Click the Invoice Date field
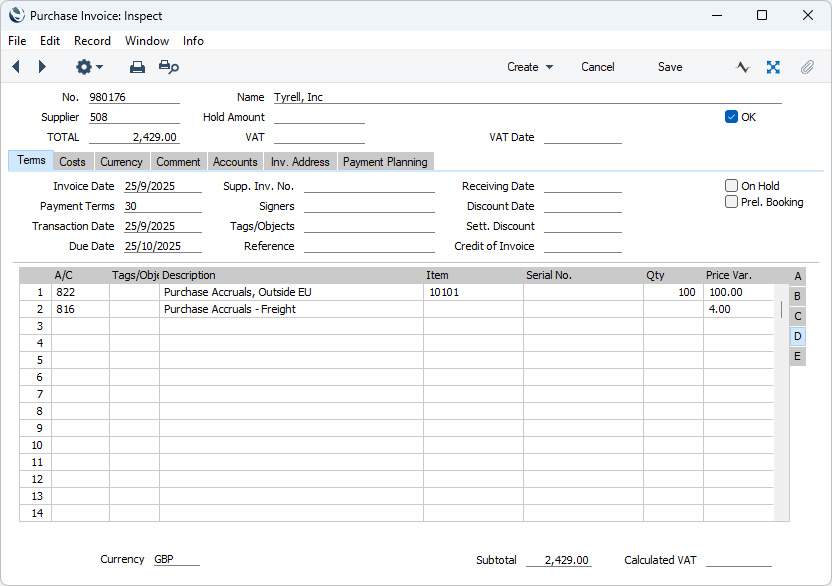Screen dimensions: 832x586 coord(163,186)
